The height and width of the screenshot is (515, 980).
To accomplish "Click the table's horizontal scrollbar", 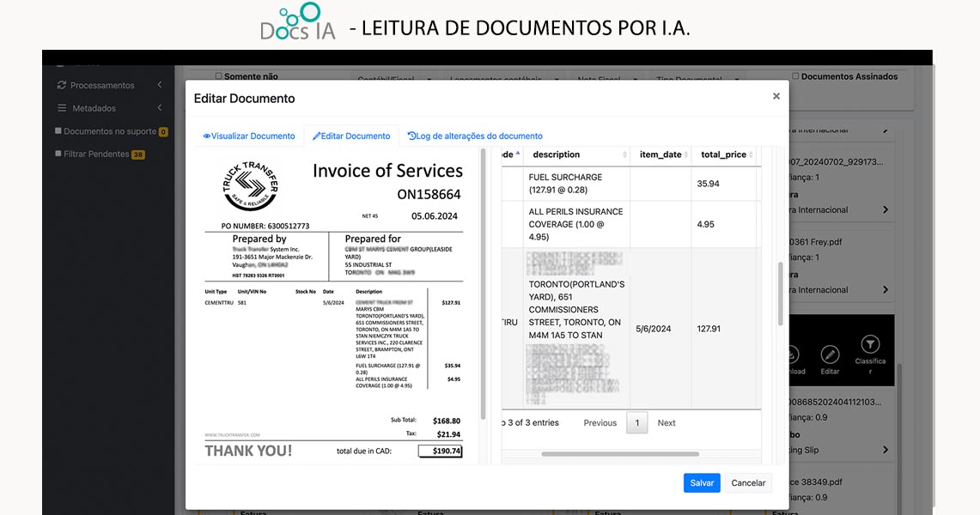I will [620, 454].
